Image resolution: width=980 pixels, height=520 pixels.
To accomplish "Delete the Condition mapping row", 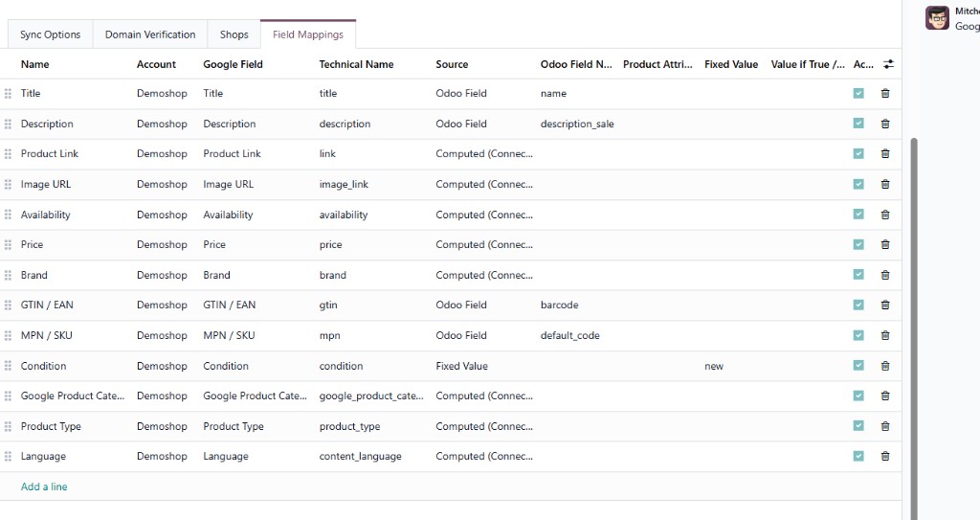I will [x=885, y=366].
